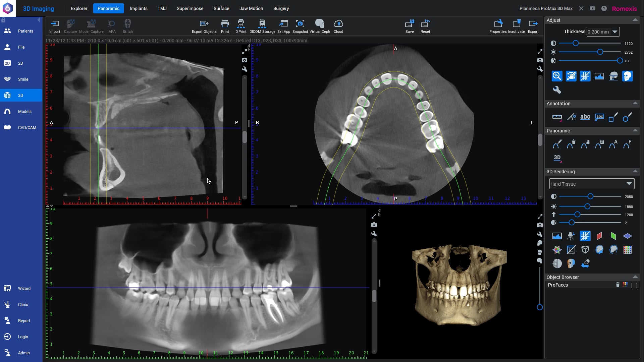
Task: Toggle grid visibility in the Adjust panel
Action: (x=586, y=76)
